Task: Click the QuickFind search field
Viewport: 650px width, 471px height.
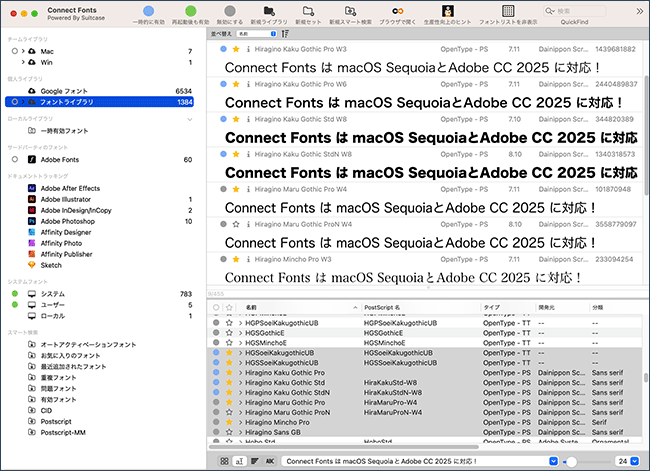Action: (x=575, y=11)
